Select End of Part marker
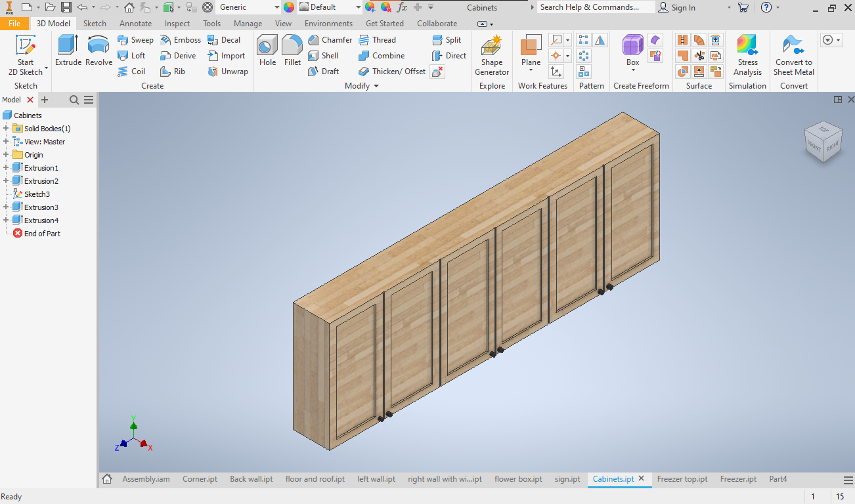The image size is (855, 504). (37, 234)
